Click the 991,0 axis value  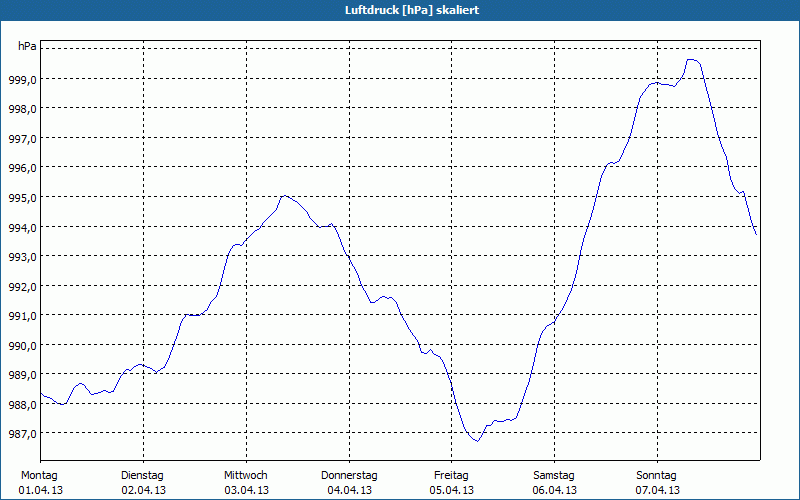click(23, 316)
